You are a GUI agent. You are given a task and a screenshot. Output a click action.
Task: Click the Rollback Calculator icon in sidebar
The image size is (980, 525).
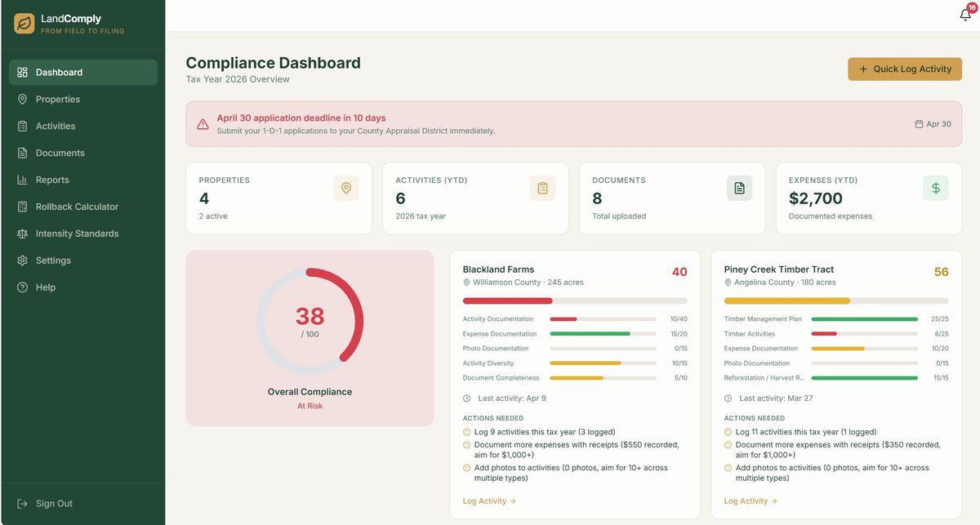pyautogui.click(x=22, y=207)
